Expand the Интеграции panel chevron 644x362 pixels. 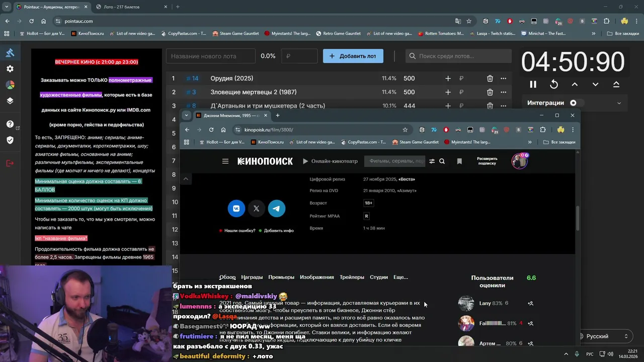[x=619, y=103]
